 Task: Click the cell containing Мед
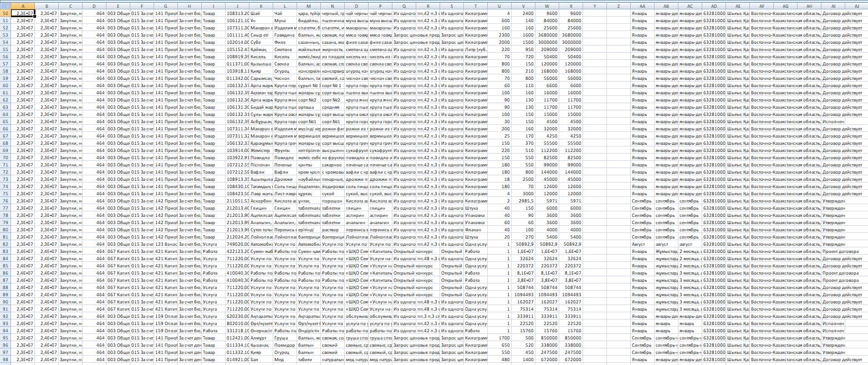tap(285, 360)
